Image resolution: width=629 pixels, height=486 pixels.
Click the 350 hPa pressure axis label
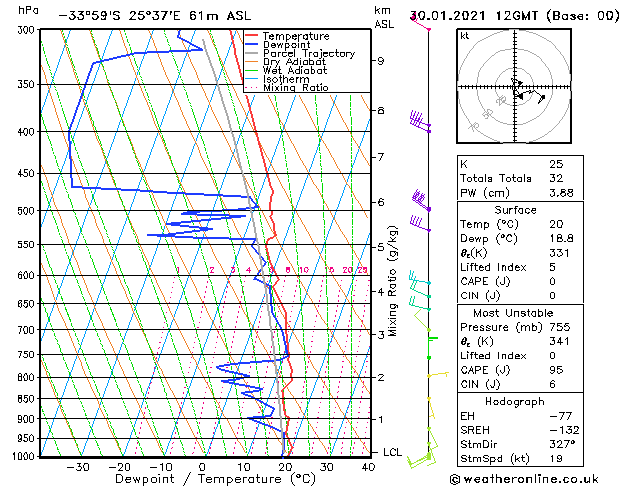click(28, 85)
